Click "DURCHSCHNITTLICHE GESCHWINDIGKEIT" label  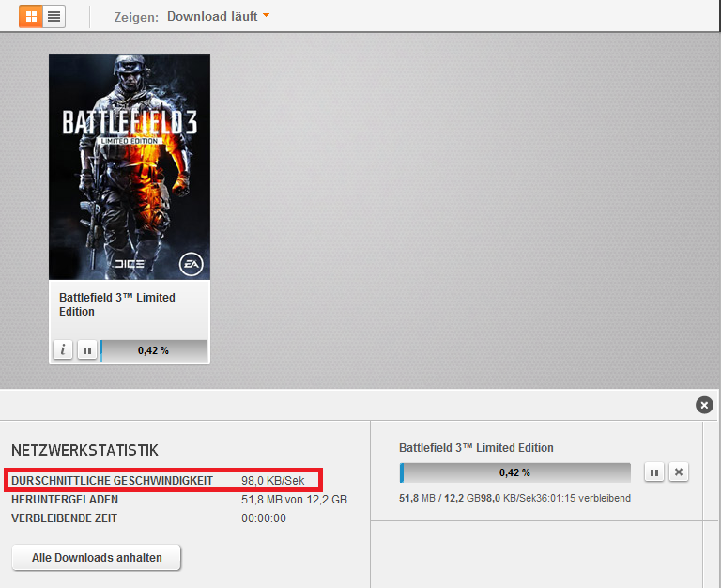click(x=113, y=481)
